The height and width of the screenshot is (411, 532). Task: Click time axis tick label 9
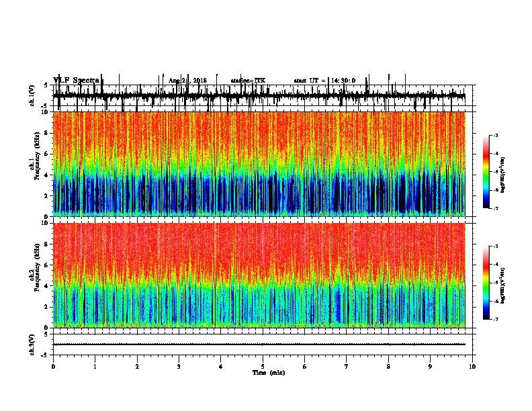click(430, 367)
